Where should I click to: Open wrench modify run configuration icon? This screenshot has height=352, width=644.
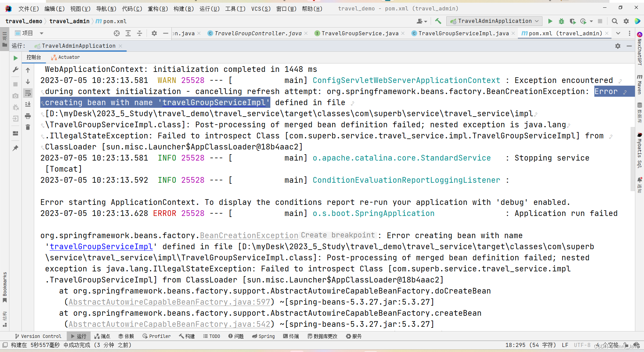15,70
